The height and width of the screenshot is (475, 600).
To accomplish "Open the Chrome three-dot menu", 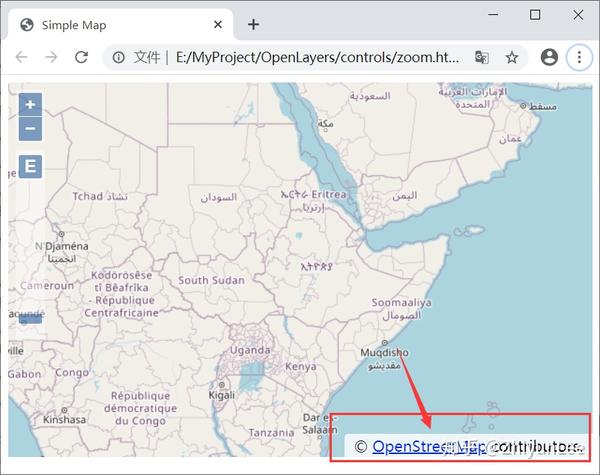I will [579, 57].
